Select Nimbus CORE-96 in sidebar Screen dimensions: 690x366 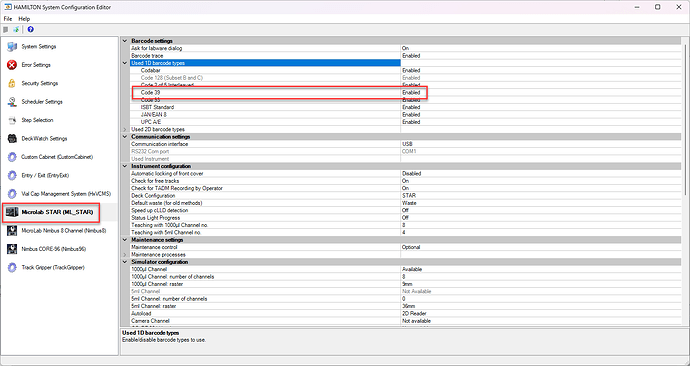(x=54, y=249)
